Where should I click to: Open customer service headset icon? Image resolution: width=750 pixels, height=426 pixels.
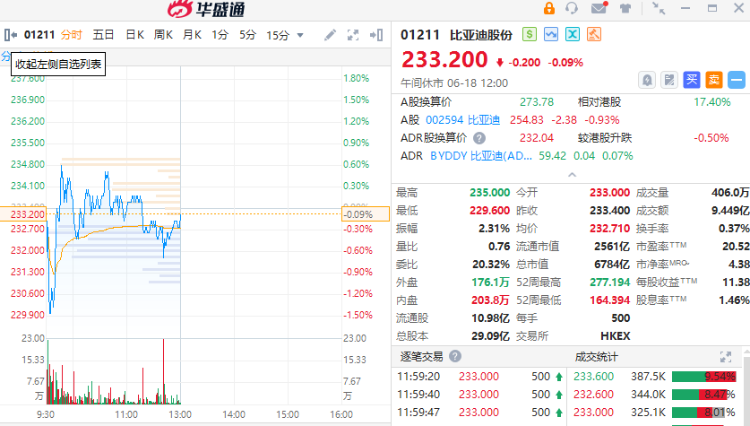pos(572,8)
